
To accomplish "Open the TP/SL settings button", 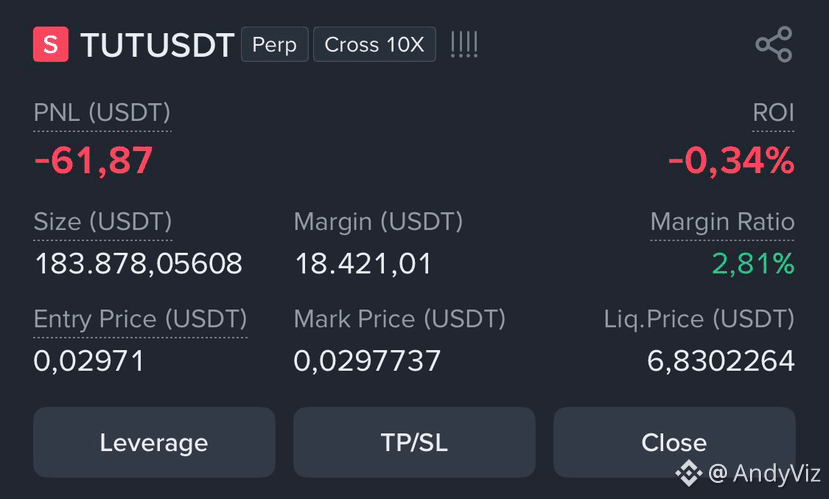I will click(414, 442).
